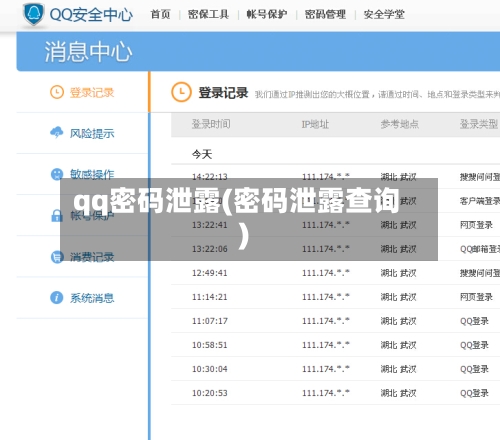Screen dimensions: 500x440
Task: Click the 参考地点 column header
Action: (x=400, y=124)
